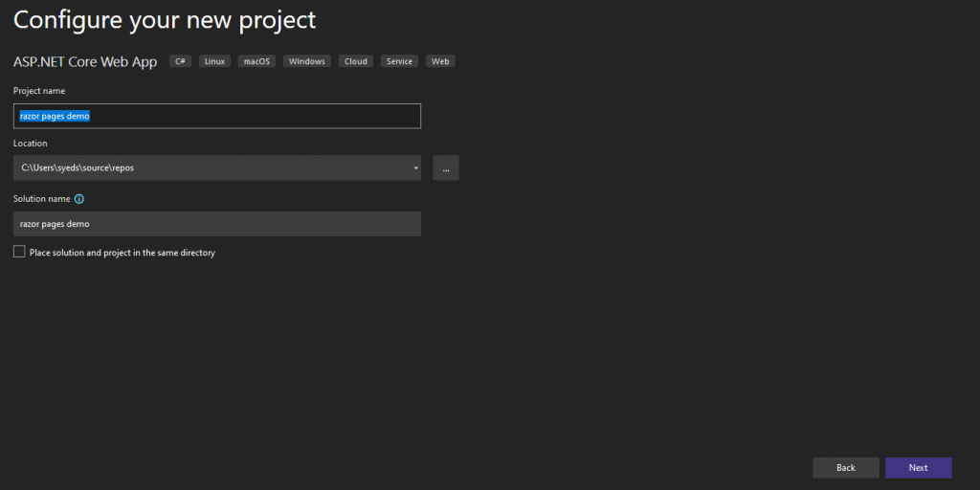Click the Service tag badge

pos(399,61)
